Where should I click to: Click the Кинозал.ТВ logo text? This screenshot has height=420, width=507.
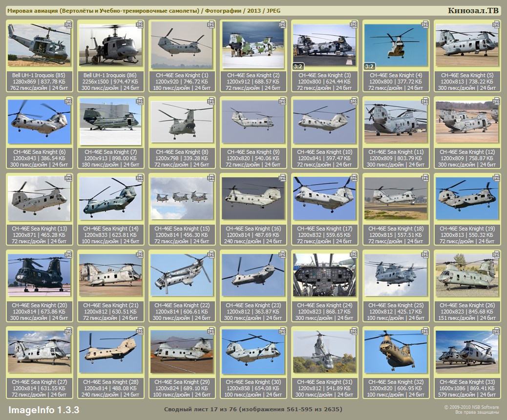point(473,11)
